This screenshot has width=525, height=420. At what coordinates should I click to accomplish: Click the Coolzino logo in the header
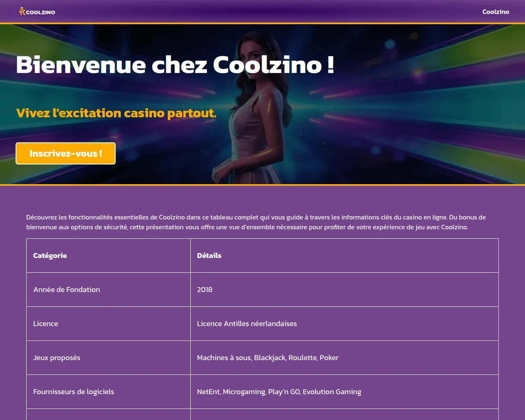[37, 11]
